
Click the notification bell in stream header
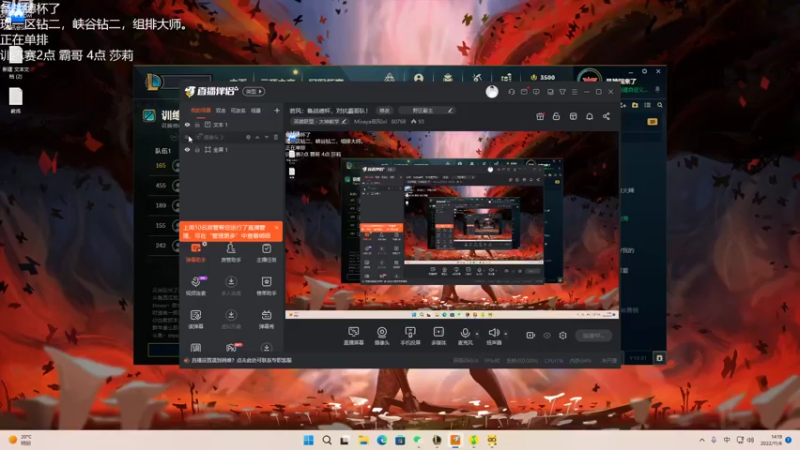click(589, 116)
